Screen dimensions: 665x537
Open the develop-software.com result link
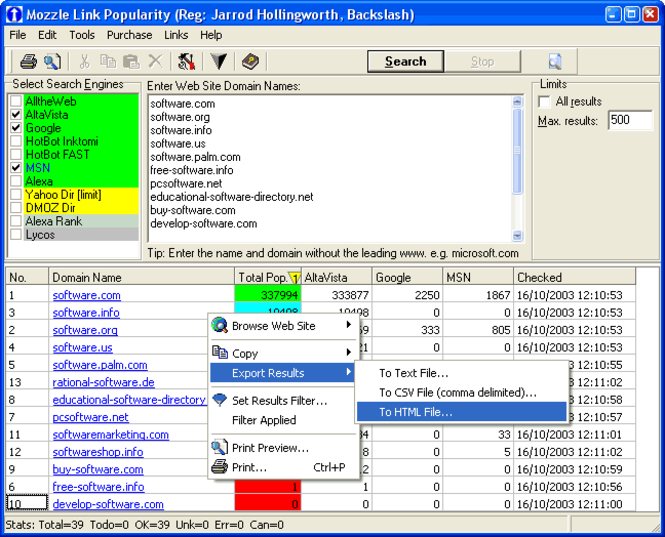click(108, 504)
